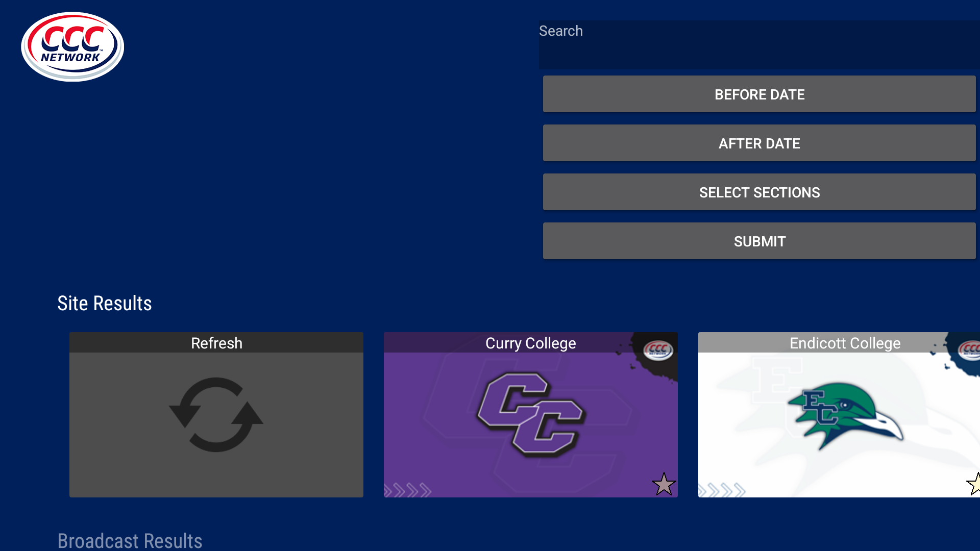Click the Broadcast Results heading
Image resolution: width=980 pixels, height=551 pixels.
[x=130, y=540]
